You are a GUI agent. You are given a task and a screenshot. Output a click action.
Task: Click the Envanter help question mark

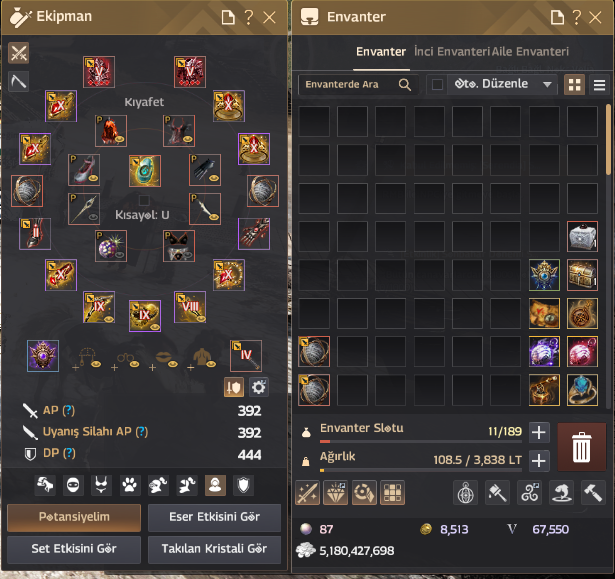point(576,17)
